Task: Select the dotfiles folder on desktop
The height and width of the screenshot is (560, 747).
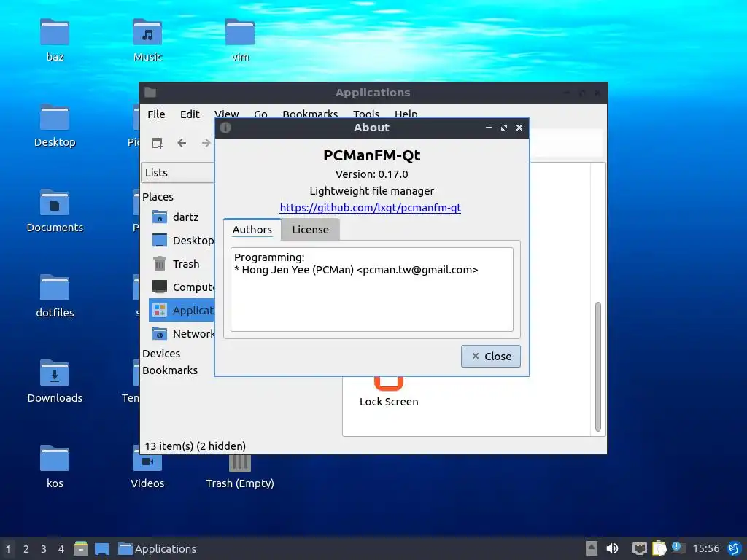Action: [x=55, y=296]
